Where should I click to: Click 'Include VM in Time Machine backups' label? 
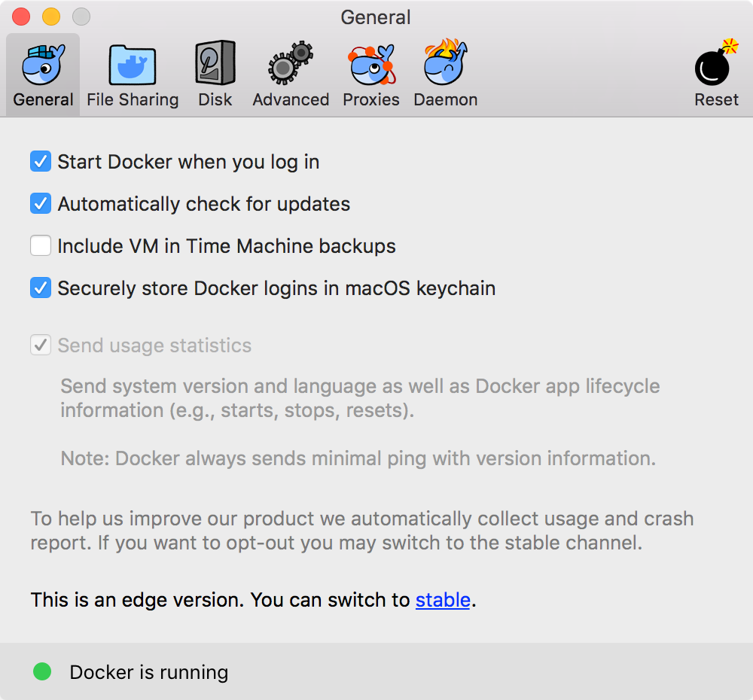click(227, 246)
